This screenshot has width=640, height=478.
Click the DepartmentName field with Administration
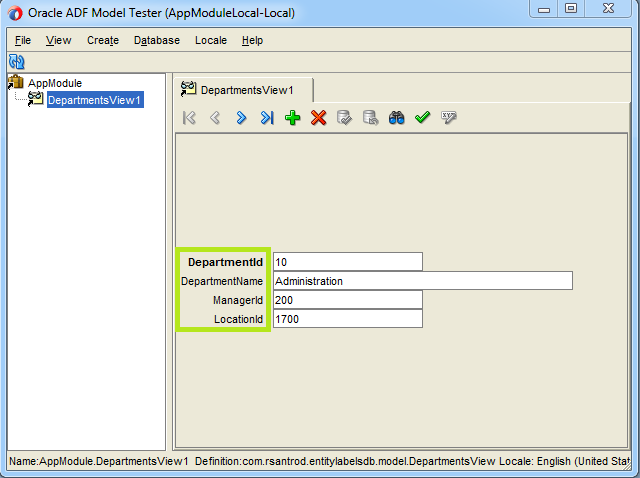click(423, 281)
